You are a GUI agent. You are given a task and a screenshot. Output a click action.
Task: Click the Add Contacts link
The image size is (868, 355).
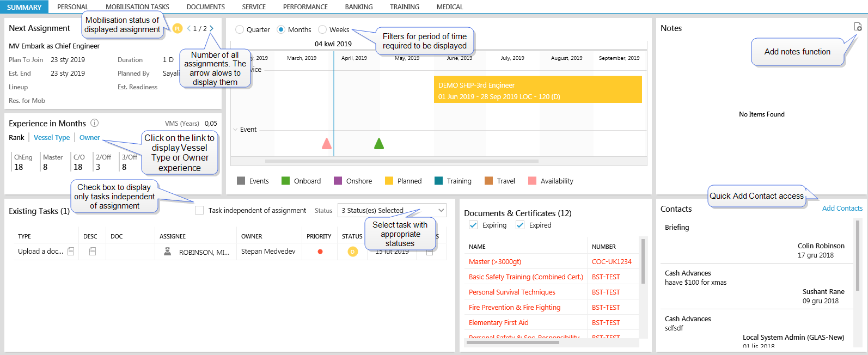coord(842,208)
